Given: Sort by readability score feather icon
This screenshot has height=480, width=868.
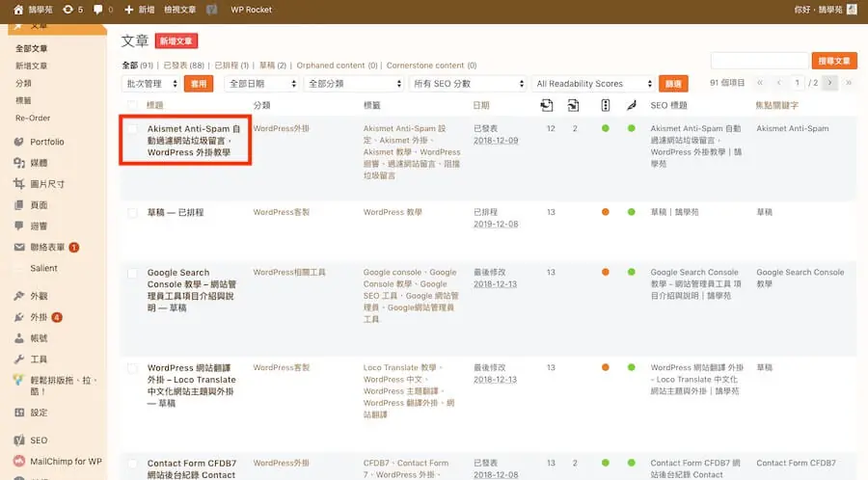Looking at the screenshot, I should (631, 105).
